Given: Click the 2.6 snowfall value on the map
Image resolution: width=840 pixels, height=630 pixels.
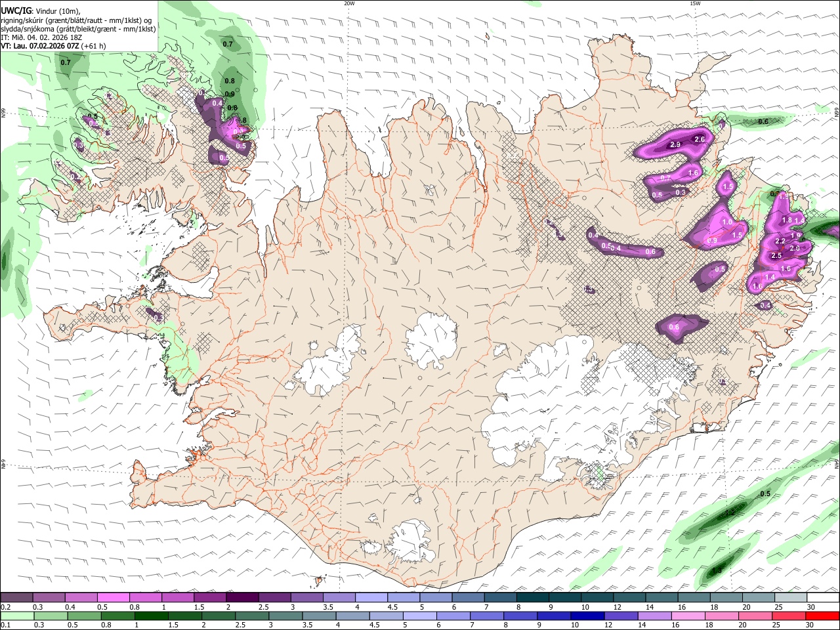Looking at the screenshot, I should tap(700, 139).
